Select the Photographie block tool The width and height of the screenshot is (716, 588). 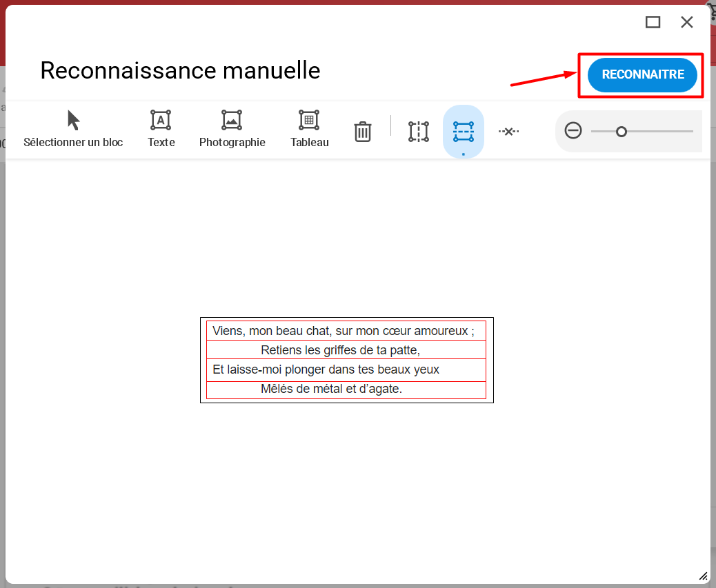coord(232,130)
